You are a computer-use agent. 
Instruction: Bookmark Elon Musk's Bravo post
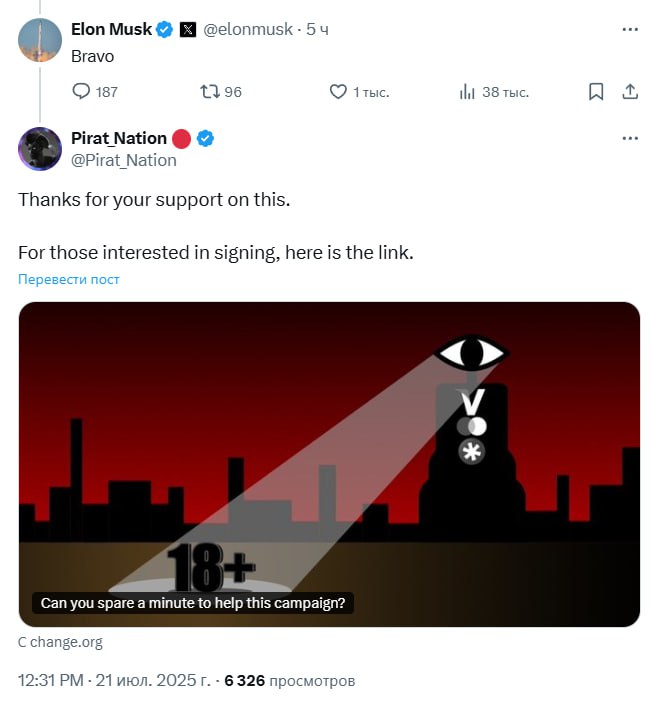point(596,92)
